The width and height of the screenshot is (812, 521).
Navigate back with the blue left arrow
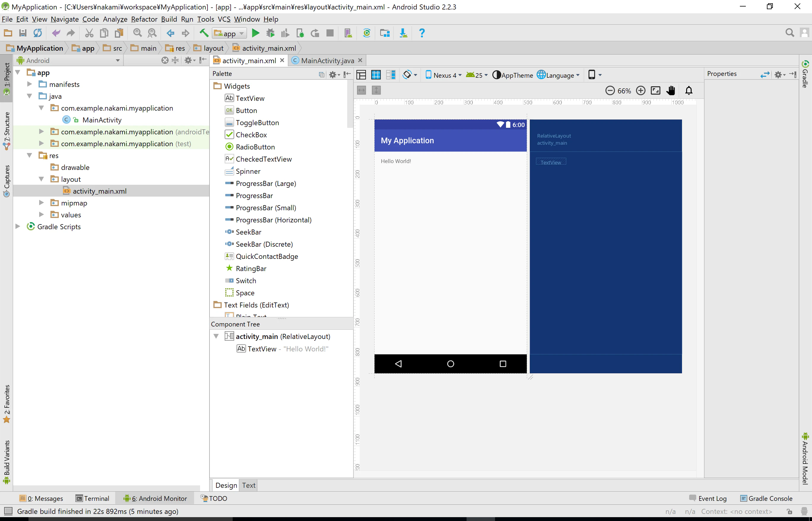tap(170, 33)
